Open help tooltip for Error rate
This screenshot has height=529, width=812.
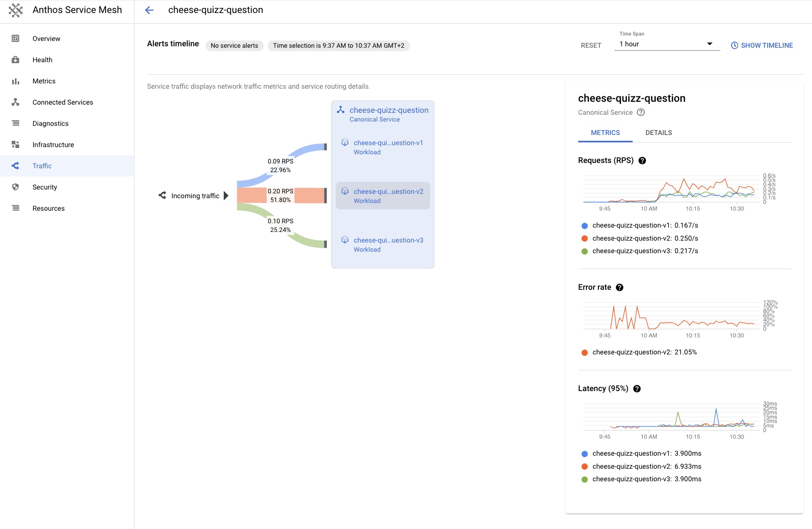(x=620, y=287)
